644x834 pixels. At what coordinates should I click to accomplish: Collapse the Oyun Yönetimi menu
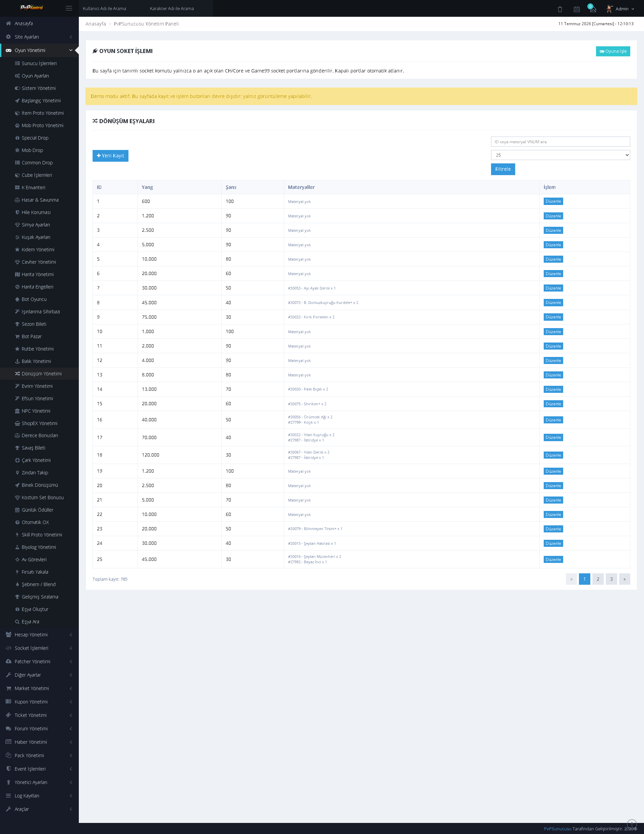click(39, 50)
